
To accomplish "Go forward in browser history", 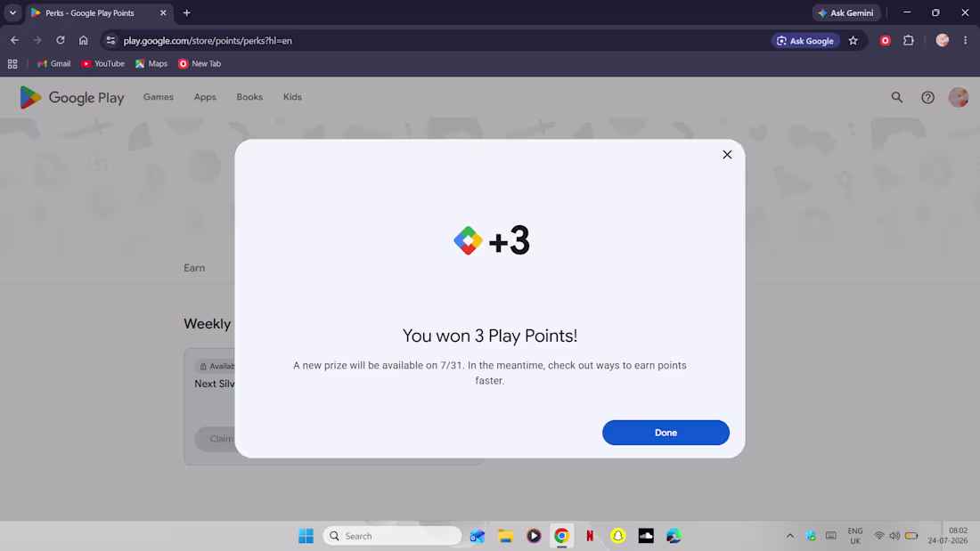I will (x=37, y=40).
